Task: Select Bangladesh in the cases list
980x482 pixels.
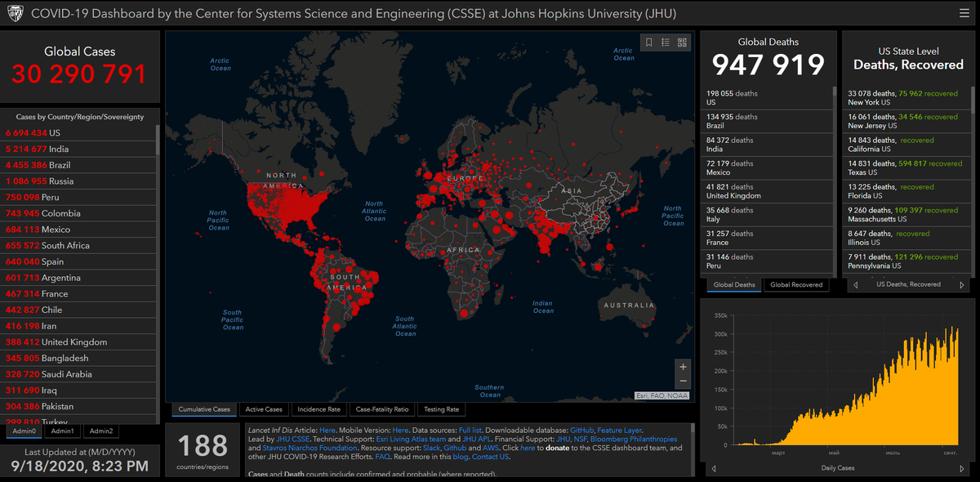Action: pos(78,358)
